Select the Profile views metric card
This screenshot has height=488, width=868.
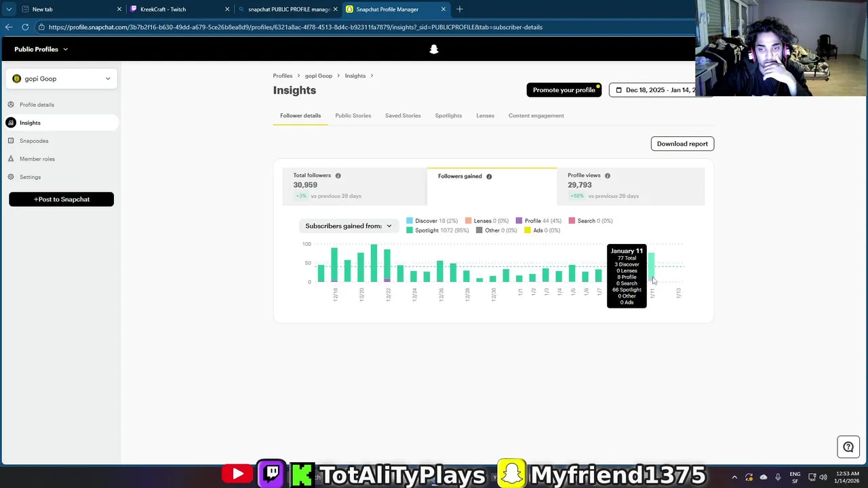point(631,186)
